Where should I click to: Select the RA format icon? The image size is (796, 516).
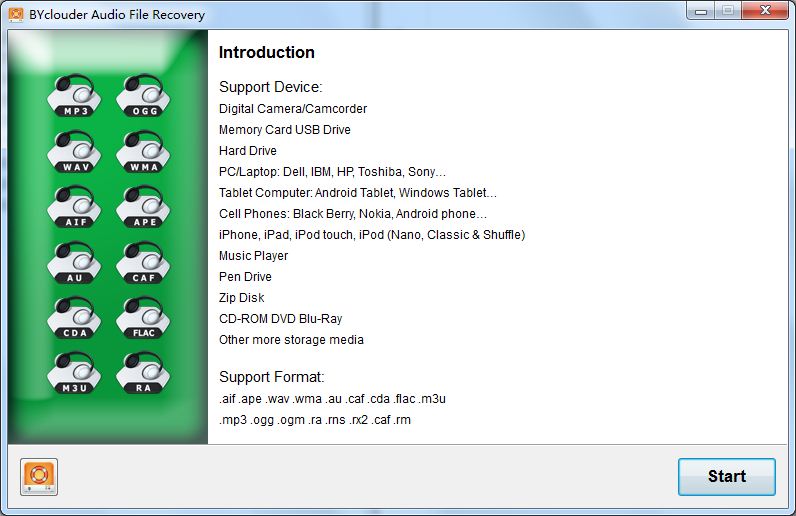tap(143, 373)
